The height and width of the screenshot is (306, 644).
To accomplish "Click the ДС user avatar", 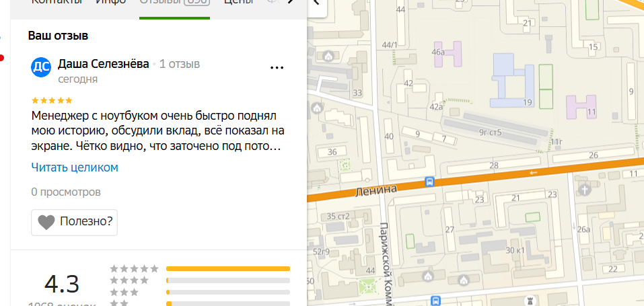I will point(41,67).
